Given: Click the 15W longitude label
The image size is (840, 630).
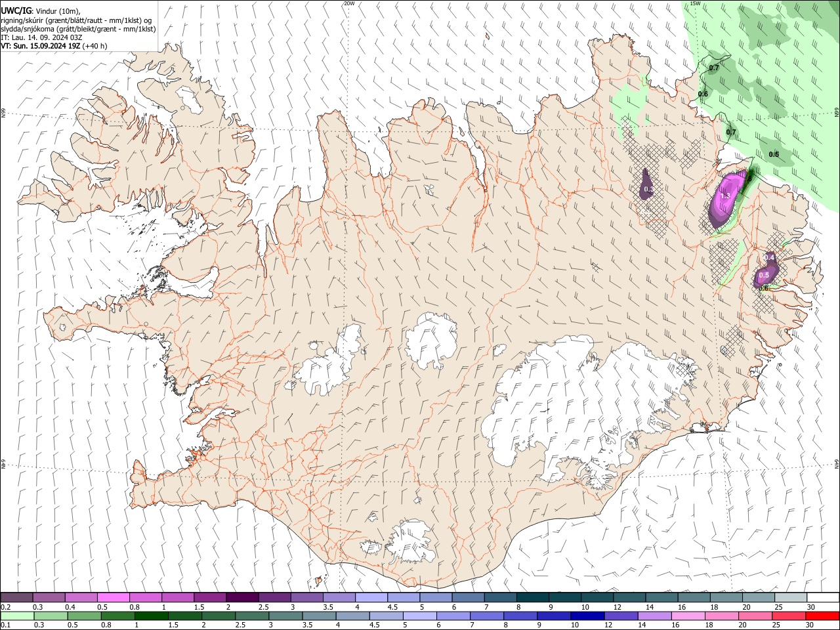Looking at the screenshot, I should tap(695, 3).
